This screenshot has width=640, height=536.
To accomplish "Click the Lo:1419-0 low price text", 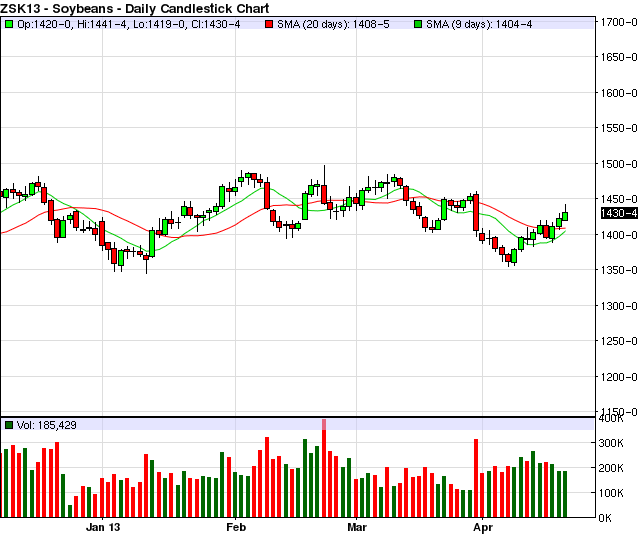I will 160,25.
